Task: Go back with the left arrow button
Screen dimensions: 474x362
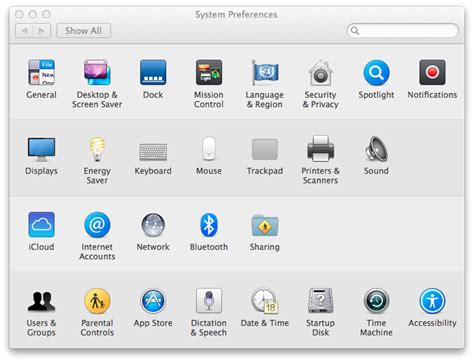Action: click(x=24, y=31)
